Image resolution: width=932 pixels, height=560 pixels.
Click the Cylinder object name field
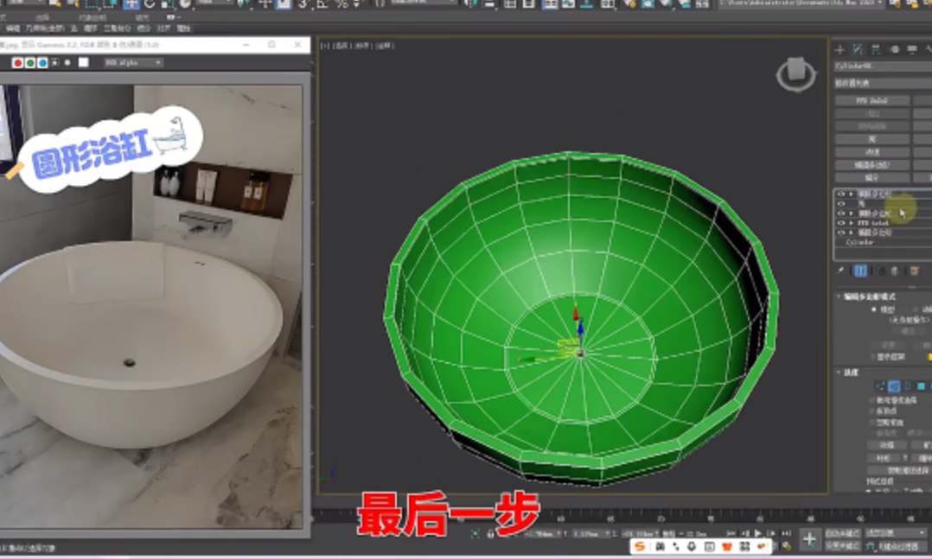pyautogui.click(x=883, y=67)
